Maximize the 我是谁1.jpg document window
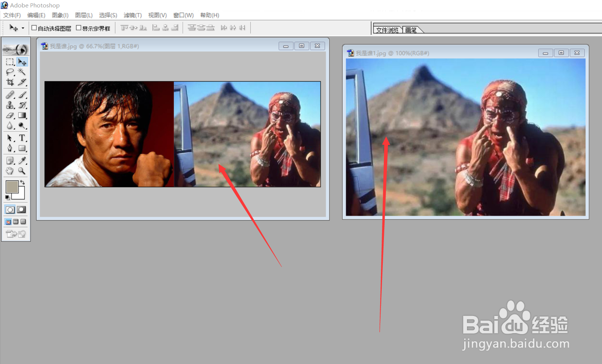This screenshot has height=364, width=602. click(561, 53)
